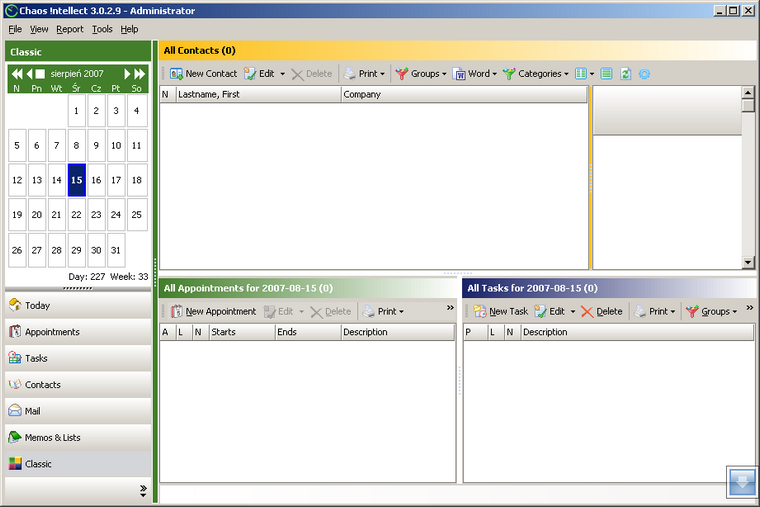
Task: Click Edit in the contacts toolbar
Action: [x=260, y=74]
